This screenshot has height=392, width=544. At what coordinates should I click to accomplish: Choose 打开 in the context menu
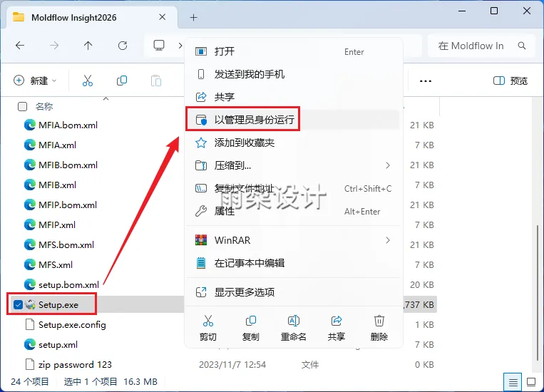[293, 52]
